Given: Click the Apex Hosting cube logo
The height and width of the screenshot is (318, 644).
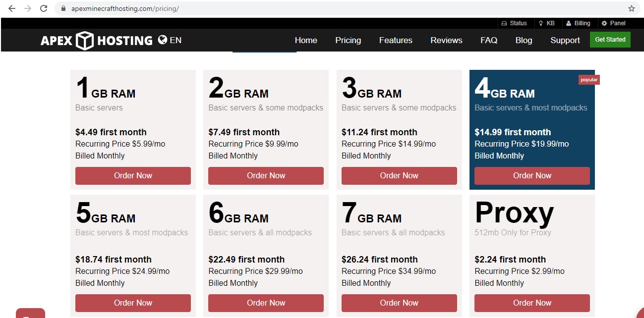Looking at the screenshot, I should point(85,40).
